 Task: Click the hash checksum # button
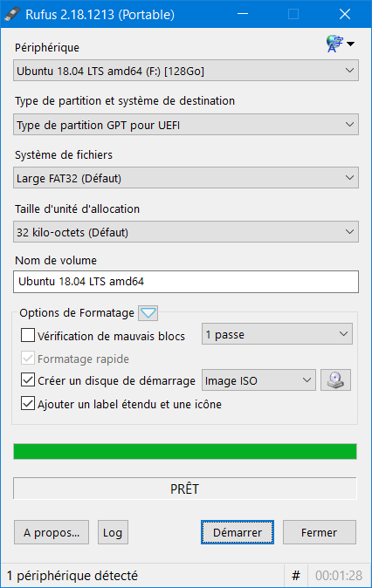point(296,575)
